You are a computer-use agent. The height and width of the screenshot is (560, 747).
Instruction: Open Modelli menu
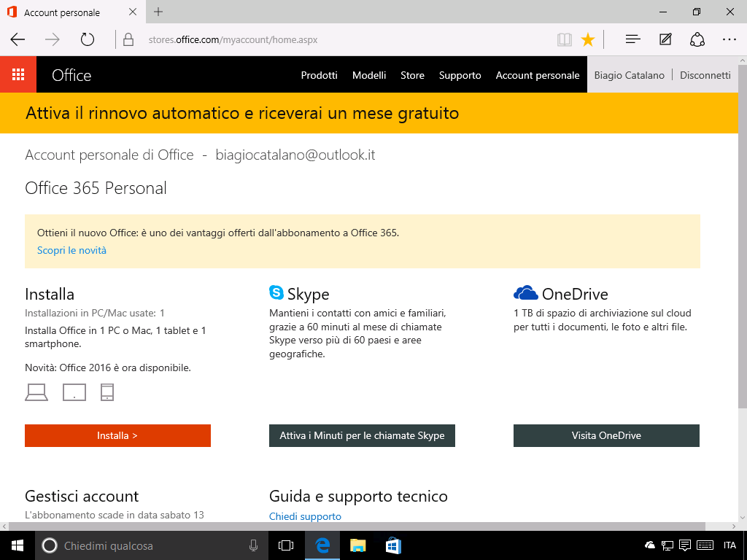(369, 75)
